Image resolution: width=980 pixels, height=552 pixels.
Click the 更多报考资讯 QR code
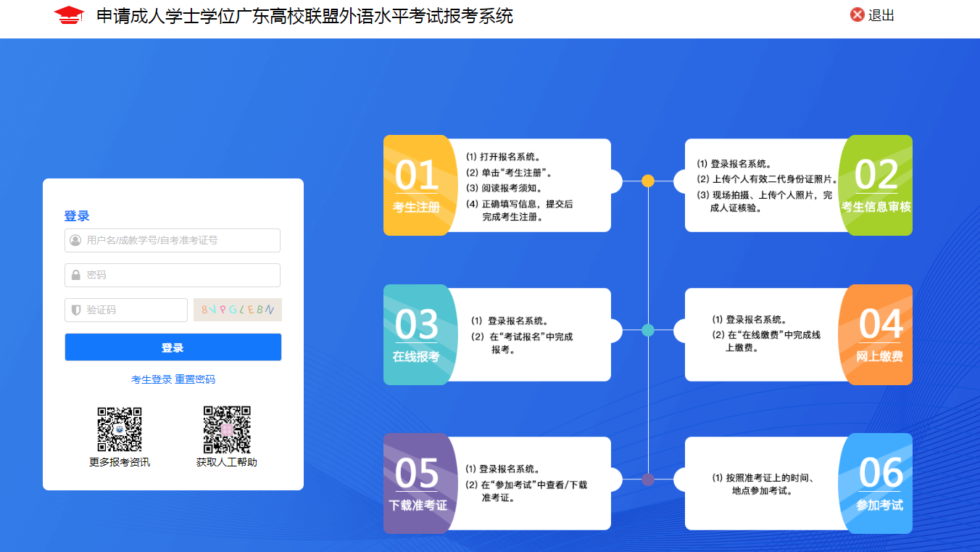click(x=120, y=429)
